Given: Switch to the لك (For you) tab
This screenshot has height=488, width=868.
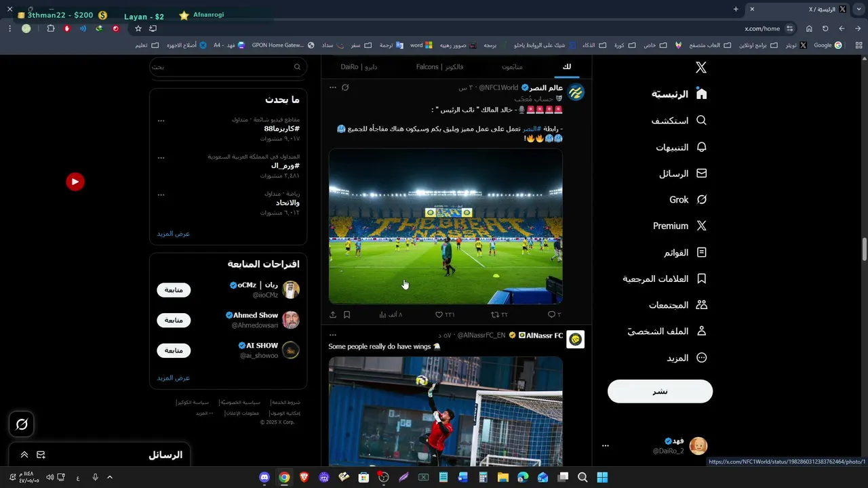Looking at the screenshot, I should pos(567,66).
